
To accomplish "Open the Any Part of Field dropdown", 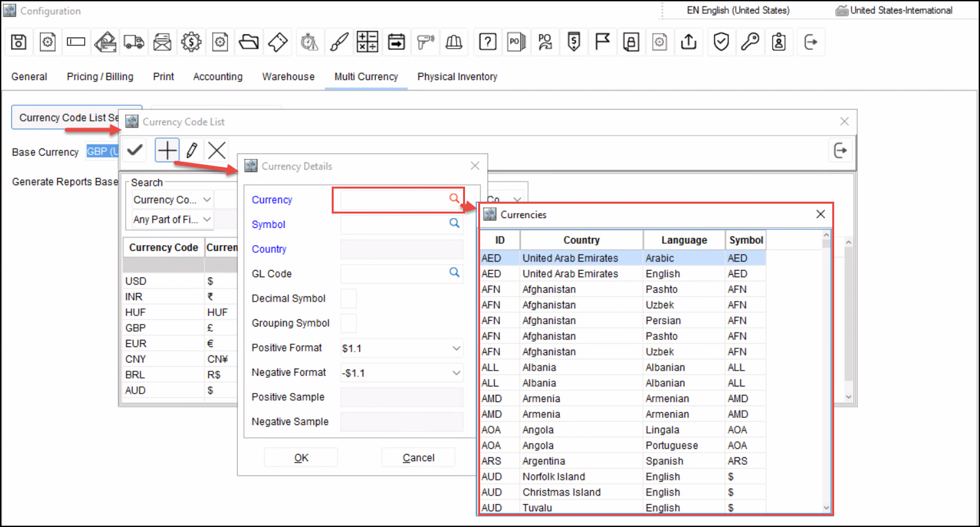I will pos(208,219).
